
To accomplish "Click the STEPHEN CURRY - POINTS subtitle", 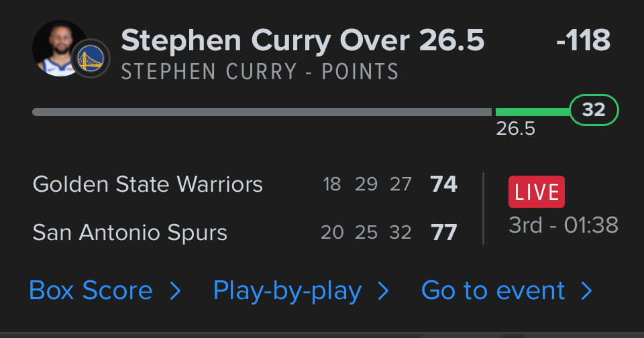I will [260, 72].
